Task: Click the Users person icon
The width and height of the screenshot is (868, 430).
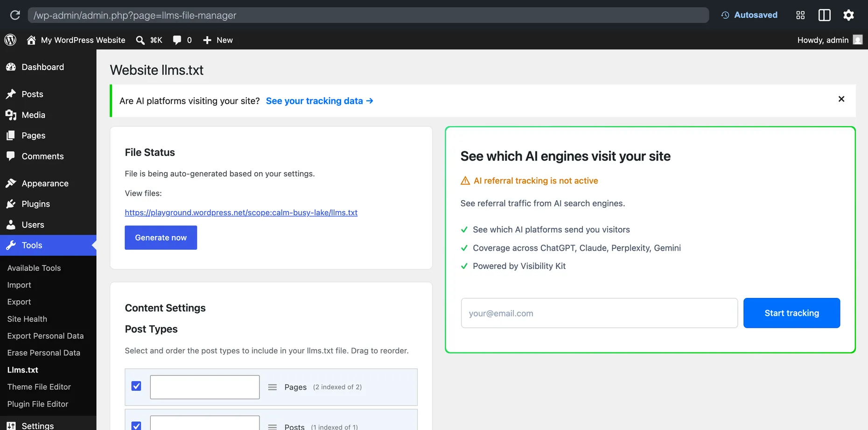Action: (11, 225)
